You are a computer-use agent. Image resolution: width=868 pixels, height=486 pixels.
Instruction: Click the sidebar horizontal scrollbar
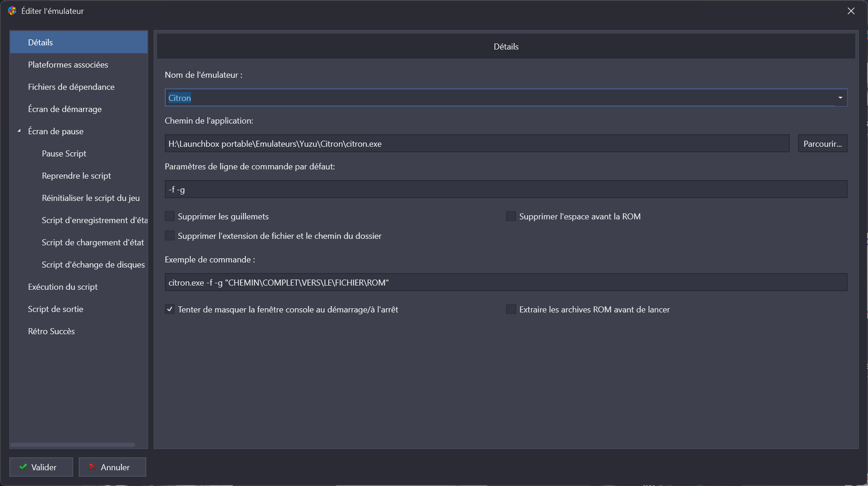coord(73,445)
